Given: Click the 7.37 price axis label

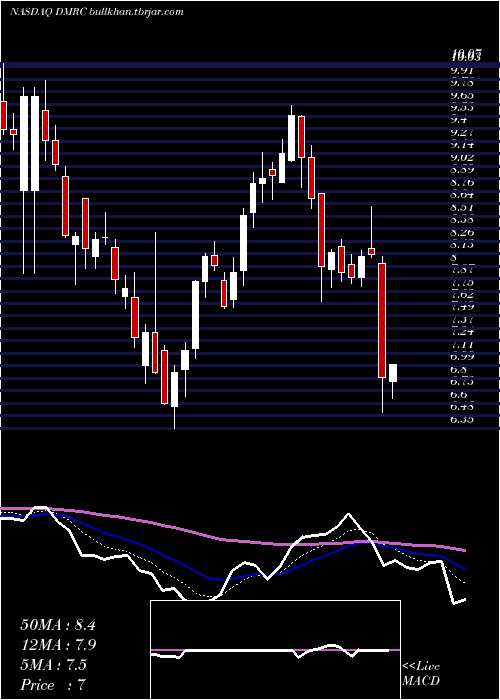Looking at the screenshot, I should [462, 320].
